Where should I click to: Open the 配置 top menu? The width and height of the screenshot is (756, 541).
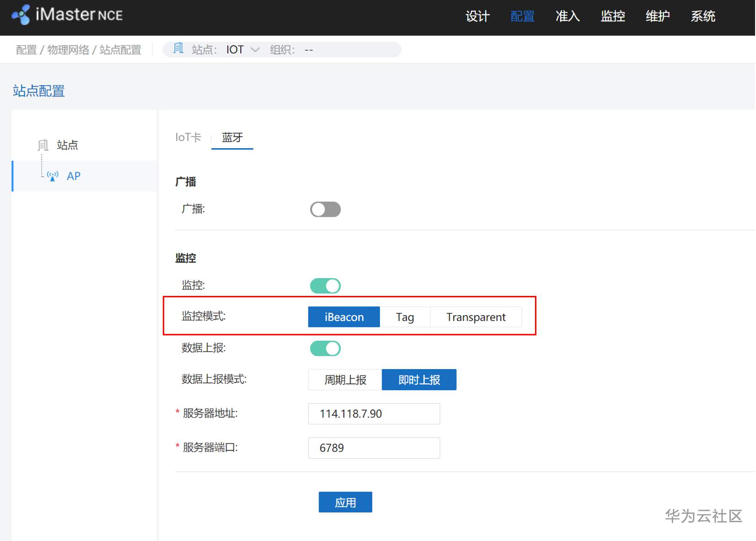tap(523, 16)
